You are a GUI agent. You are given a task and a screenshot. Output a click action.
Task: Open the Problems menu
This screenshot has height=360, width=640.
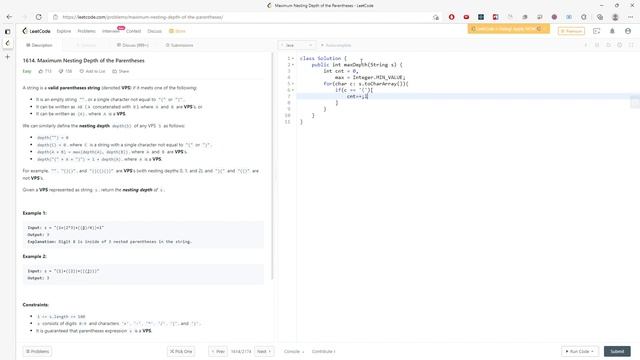click(x=86, y=31)
